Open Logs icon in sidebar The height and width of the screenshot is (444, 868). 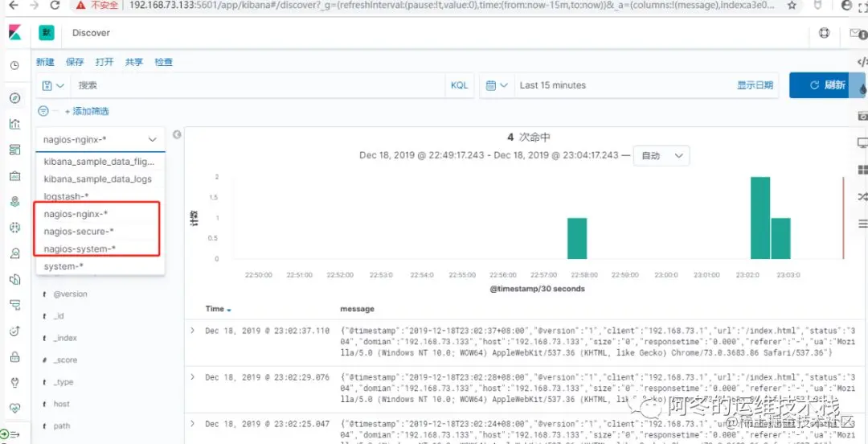click(15, 279)
